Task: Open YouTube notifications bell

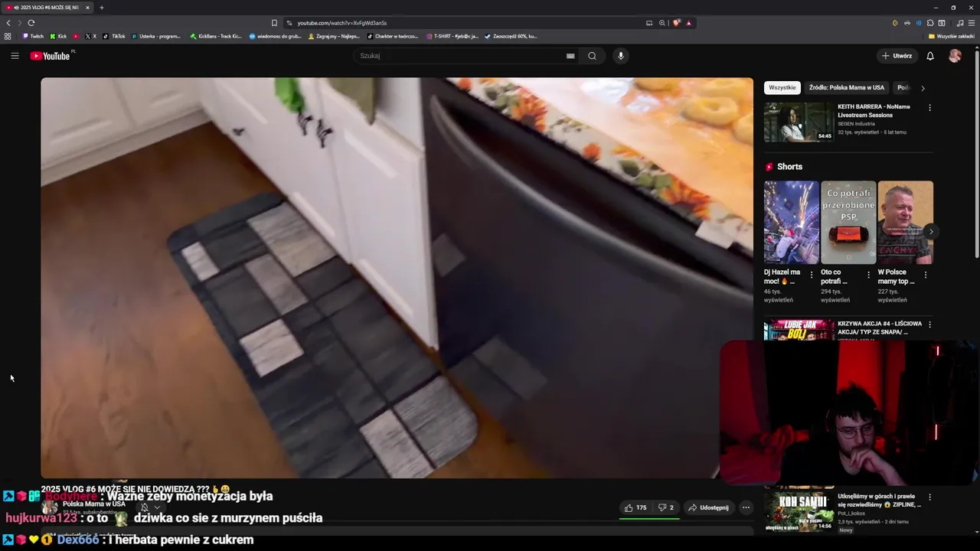Action: 930,56
